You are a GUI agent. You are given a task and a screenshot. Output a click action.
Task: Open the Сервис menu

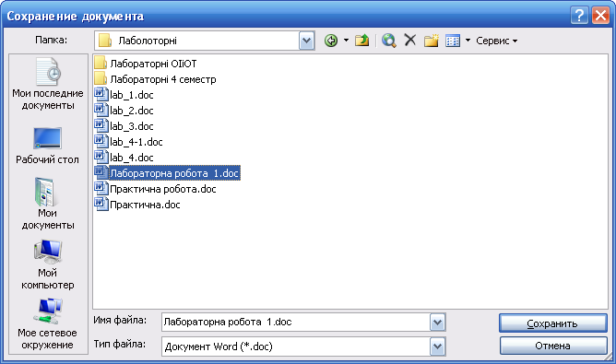tap(496, 41)
